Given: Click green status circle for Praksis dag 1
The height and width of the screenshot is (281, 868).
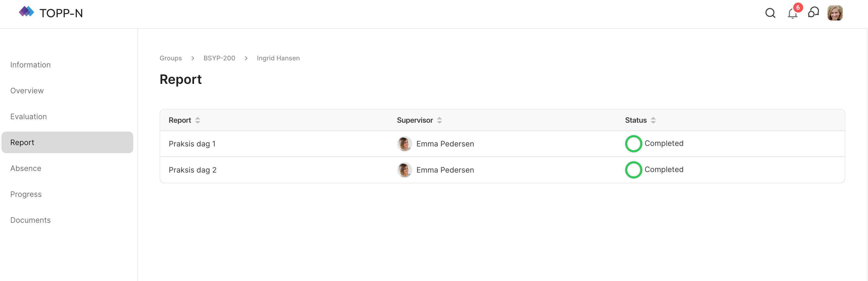Looking at the screenshot, I should pyautogui.click(x=633, y=144).
